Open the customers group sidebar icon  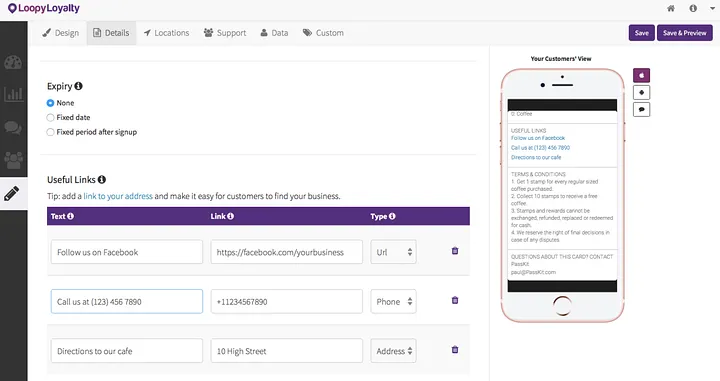pyautogui.click(x=13, y=160)
